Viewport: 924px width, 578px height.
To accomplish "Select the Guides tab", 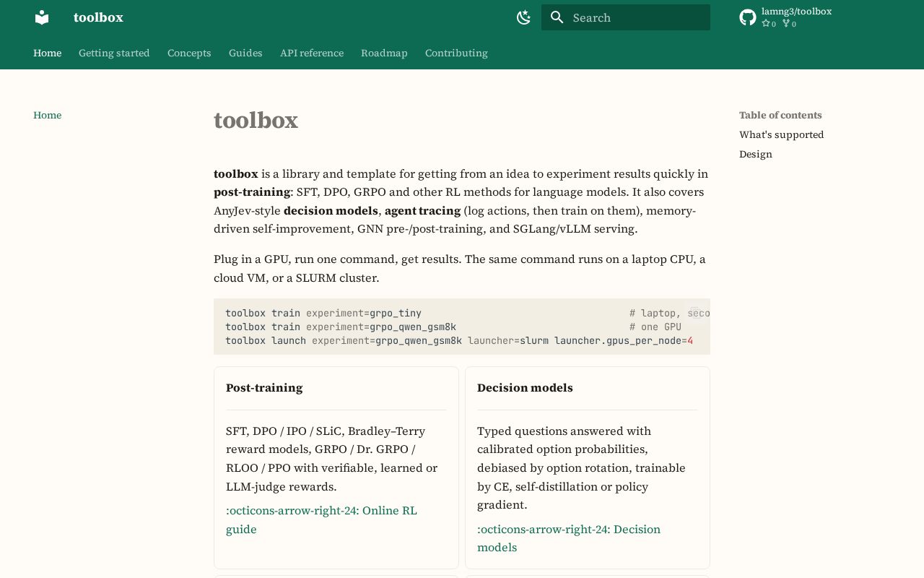I will [245, 53].
